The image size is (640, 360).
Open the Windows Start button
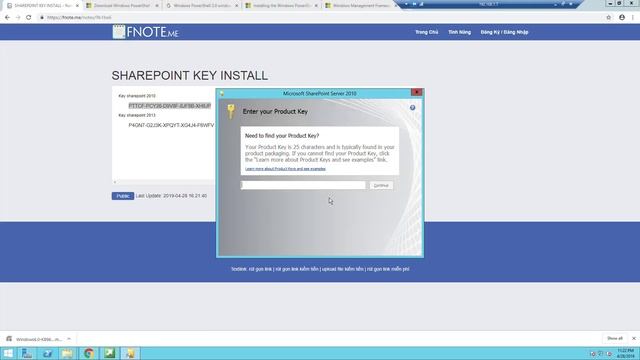[x=8, y=353]
